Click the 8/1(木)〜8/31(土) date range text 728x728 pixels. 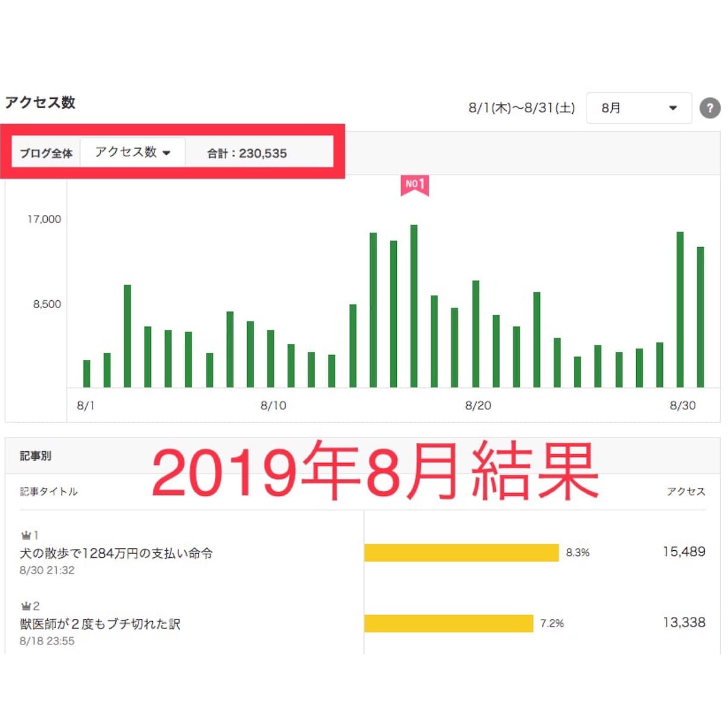pos(522,108)
